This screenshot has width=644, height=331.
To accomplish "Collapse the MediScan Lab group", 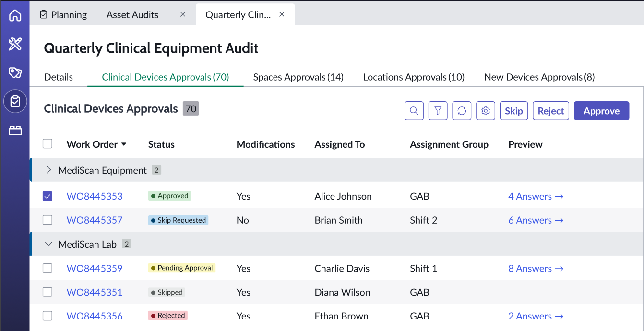I will click(48, 244).
